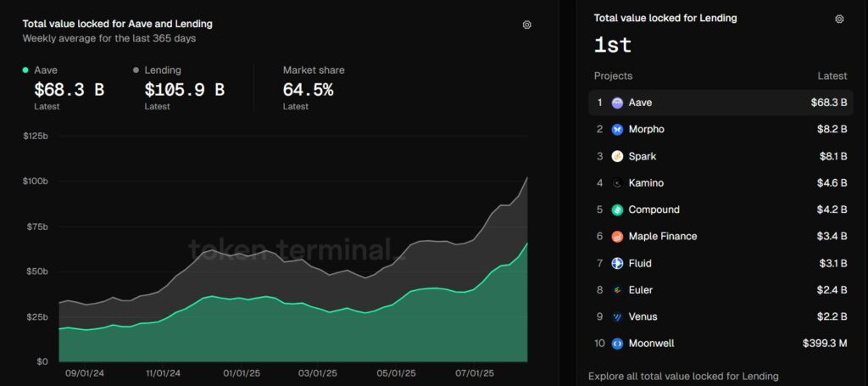Viewport: 868px width, 386px height.
Task: Click the Moonwell project logo icon
Action: [x=617, y=344]
